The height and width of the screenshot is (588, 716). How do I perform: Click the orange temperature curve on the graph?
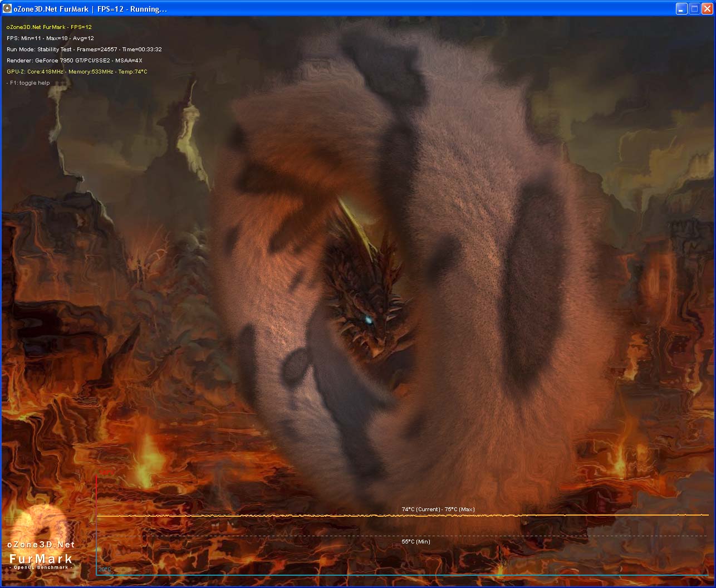pyautogui.click(x=403, y=516)
